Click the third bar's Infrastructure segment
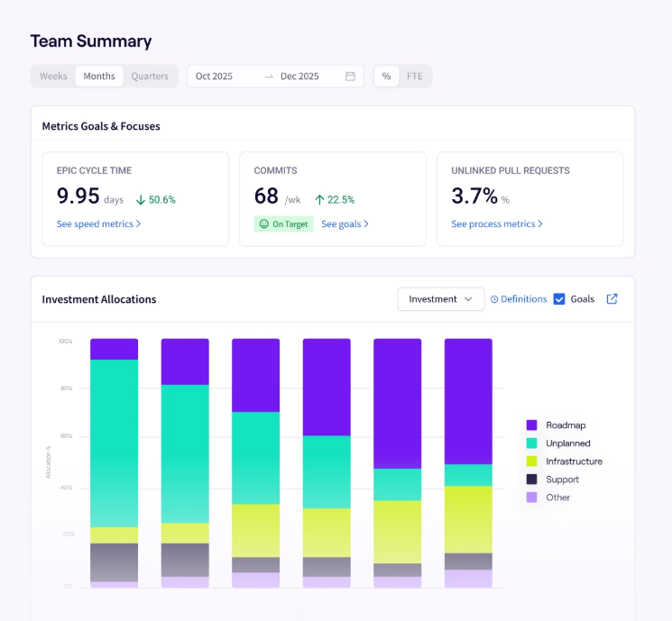The image size is (672, 621). pos(256,531)
